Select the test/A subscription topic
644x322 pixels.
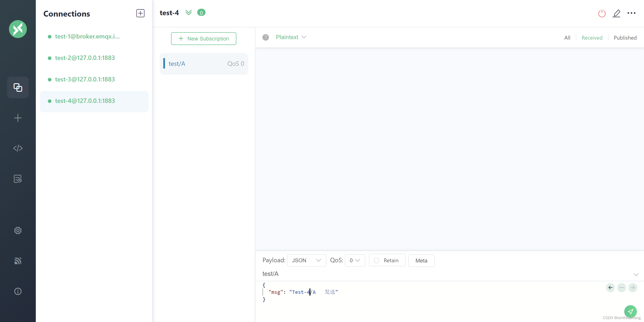point(204,64)
